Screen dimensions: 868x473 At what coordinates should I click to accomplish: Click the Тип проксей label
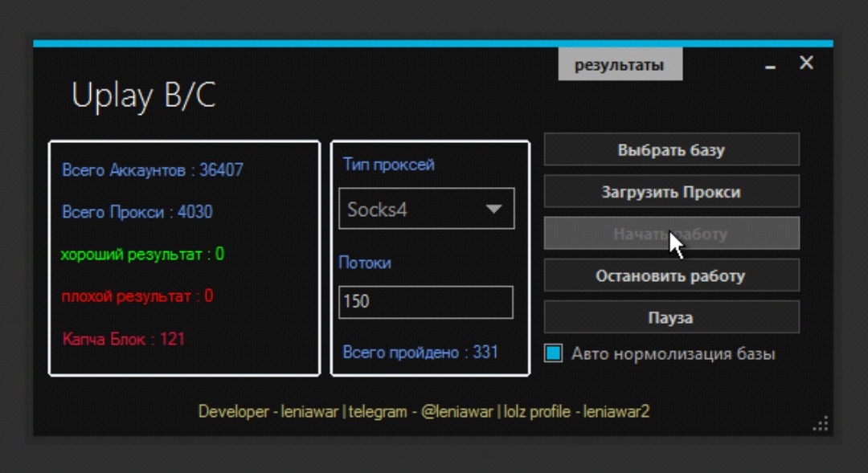click(389, 165)
